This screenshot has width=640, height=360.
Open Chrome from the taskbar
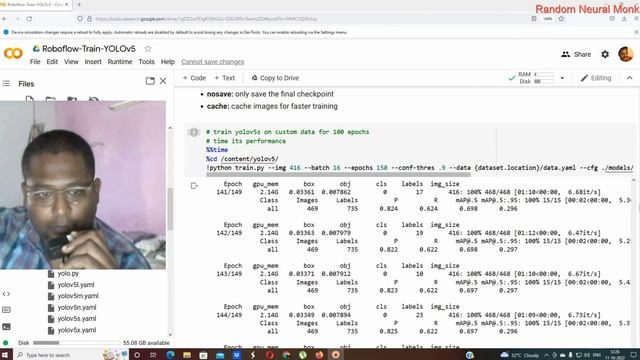[286, 355]
